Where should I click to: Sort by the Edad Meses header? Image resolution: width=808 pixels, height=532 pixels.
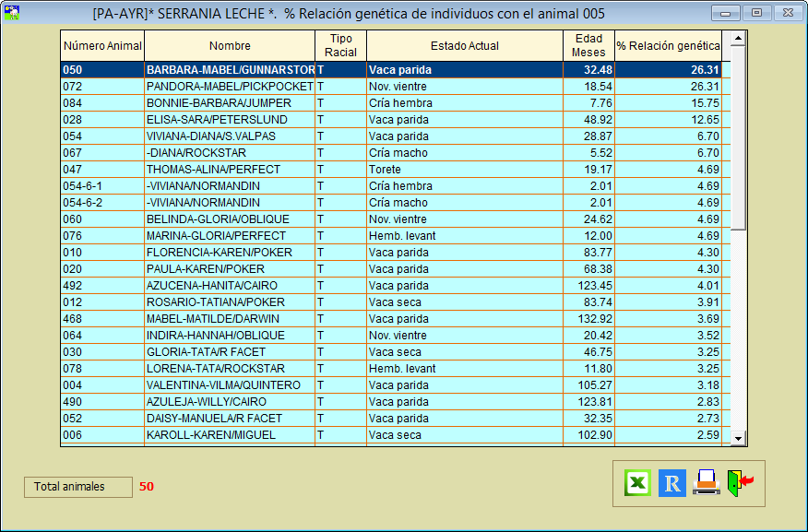(588, 45)
